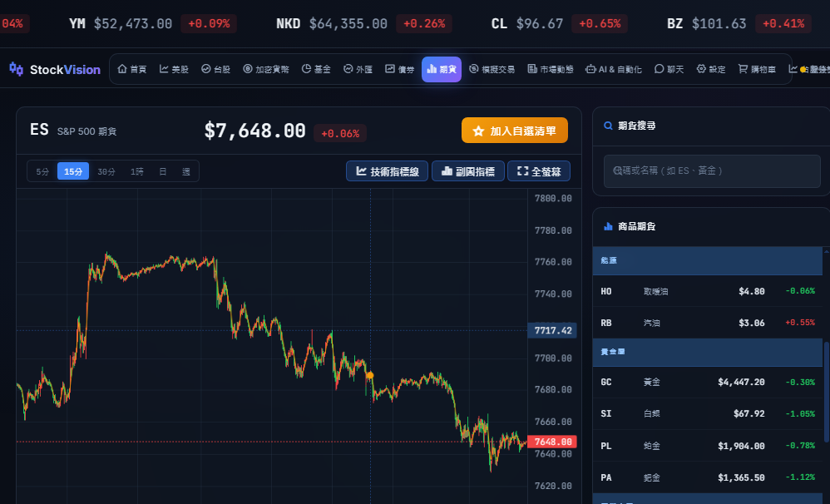Click the -1.12% change for PA
The width and height of the screenshot is (830, 504).
click(800, 477)
